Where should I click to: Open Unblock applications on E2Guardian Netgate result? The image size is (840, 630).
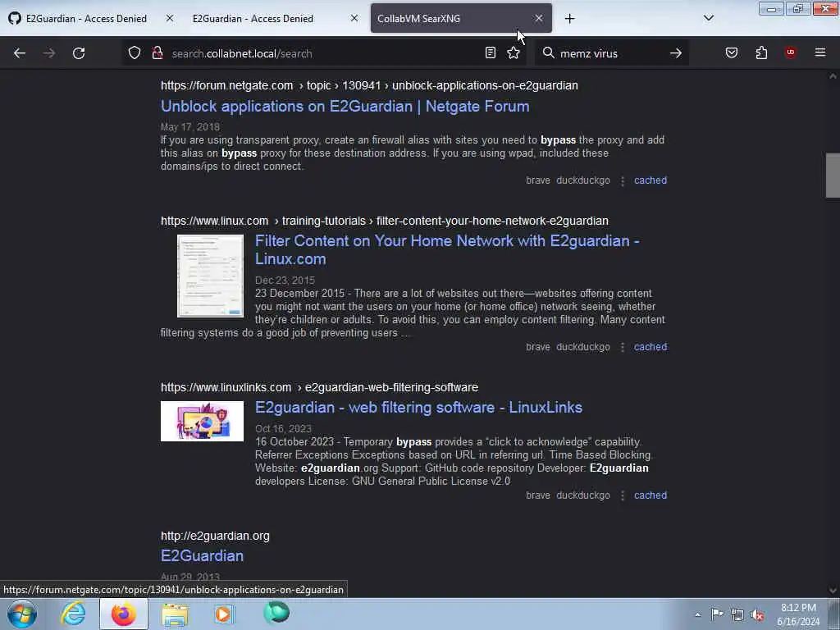pos(345,106)
